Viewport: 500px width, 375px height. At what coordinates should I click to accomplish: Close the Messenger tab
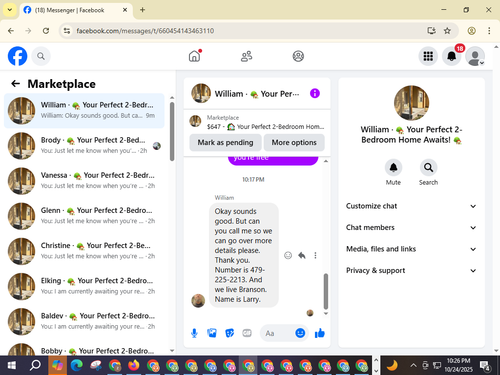click(x=125, y=10)
